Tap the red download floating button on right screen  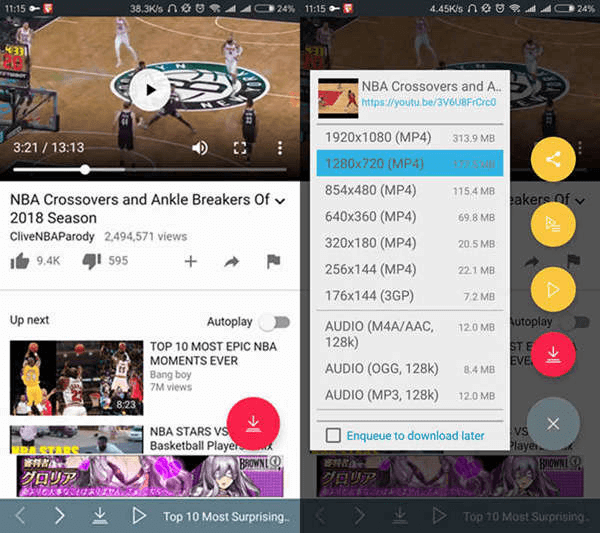tap(553, 354)
